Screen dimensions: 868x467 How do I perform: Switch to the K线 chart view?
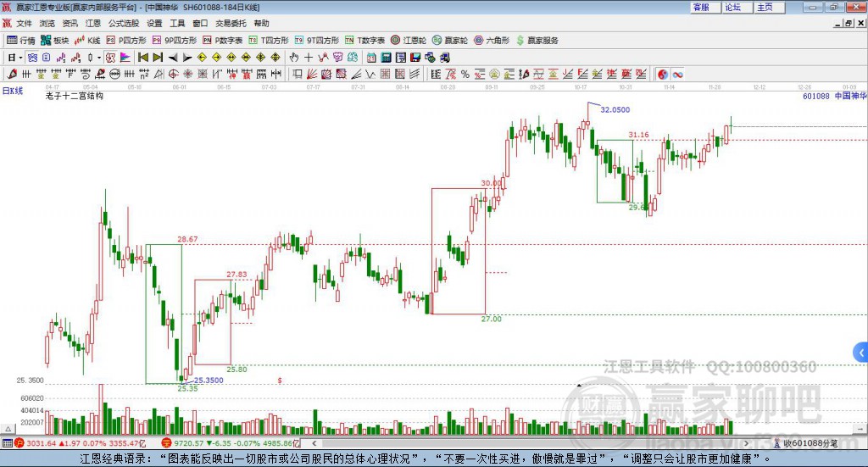(x=87, y=41)
